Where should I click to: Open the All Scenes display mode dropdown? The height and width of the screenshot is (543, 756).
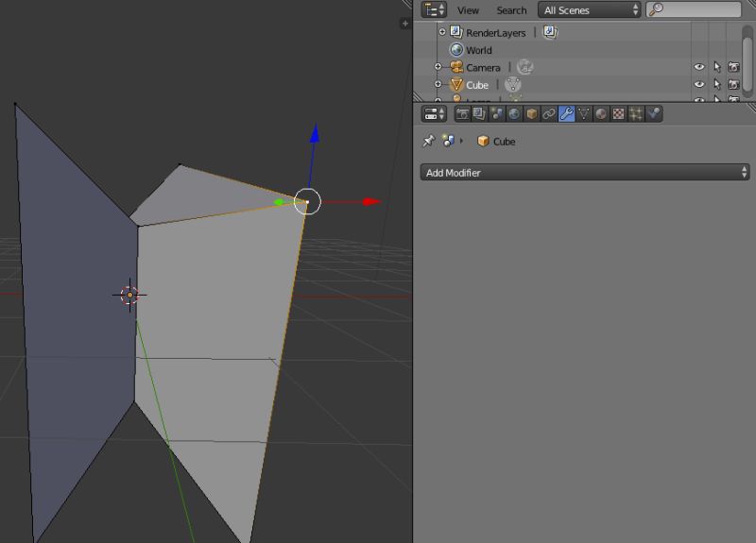[x=589, y=10]
